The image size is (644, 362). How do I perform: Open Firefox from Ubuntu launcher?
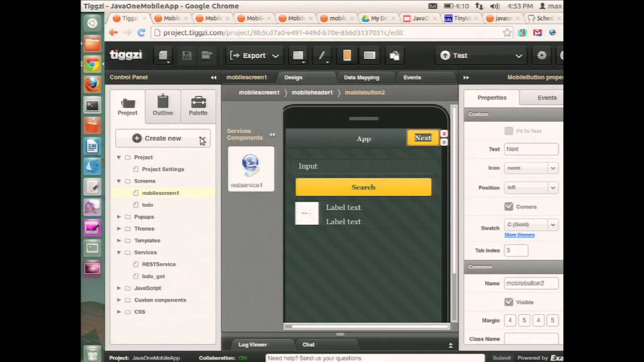click(x=92, y=84)
